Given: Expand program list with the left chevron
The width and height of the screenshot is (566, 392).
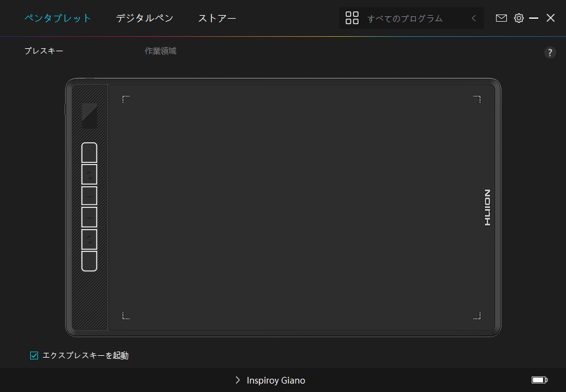Looking at the screenshot, I should point(474,18).
